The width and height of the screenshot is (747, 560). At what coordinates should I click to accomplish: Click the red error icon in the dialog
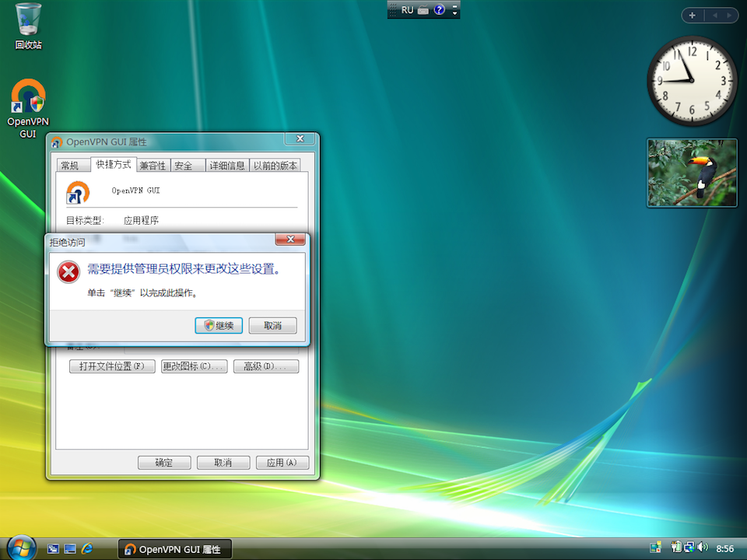click(x=68, y=272)
